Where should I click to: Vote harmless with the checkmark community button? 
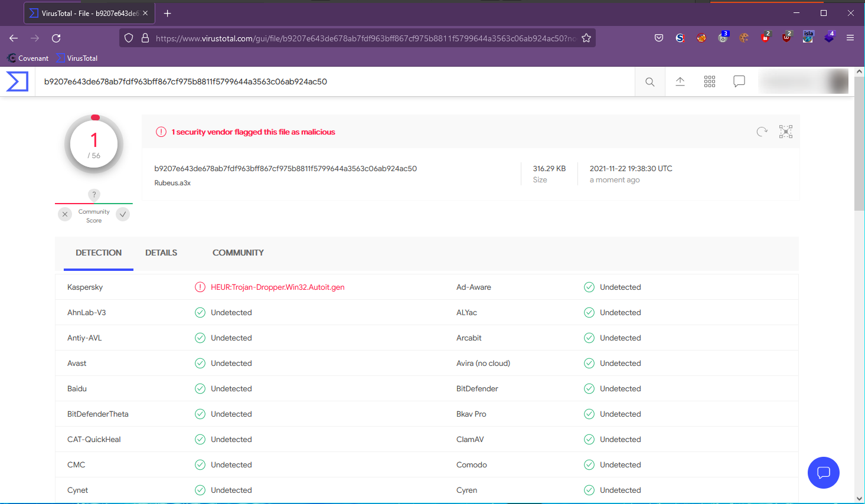pos(123,214)
